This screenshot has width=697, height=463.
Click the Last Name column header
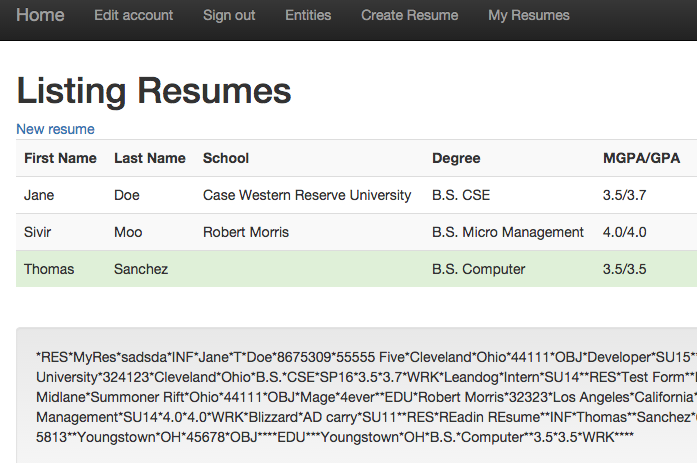[150, 158]
